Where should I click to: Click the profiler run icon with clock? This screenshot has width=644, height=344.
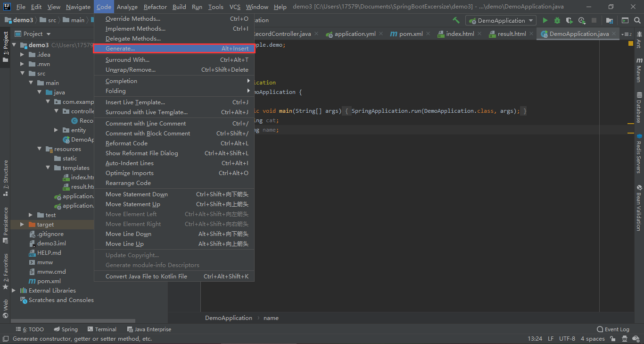pyautogui.click(x=582, y=20)
